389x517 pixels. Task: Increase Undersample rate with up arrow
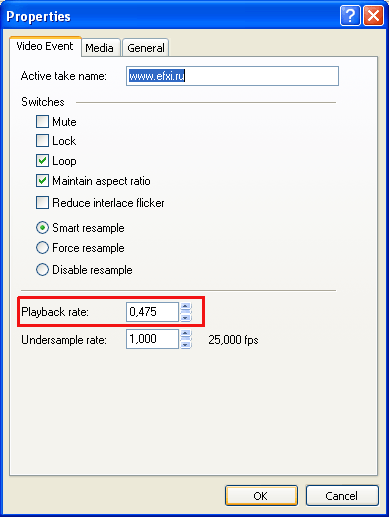click(x=186, y=334)
